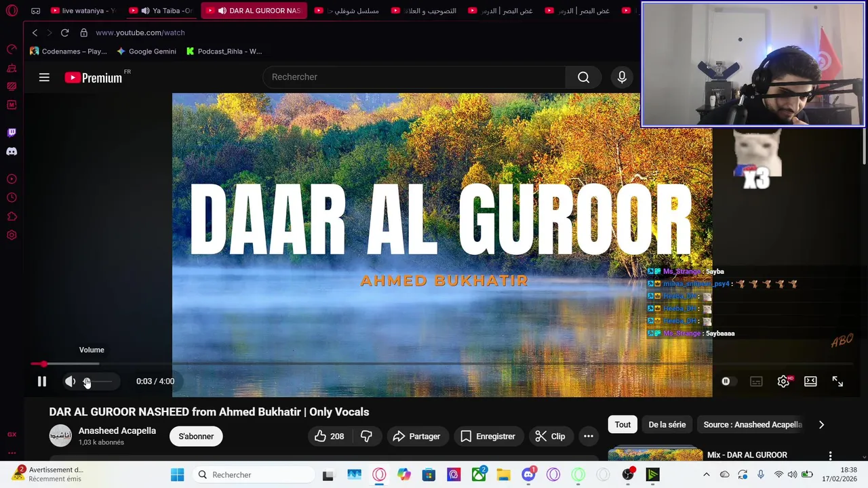Image resolution: width=868 pixels, height=488 pixels.
Task: Click the Rechercher YouTube search field
Action: tap(414, 77)
